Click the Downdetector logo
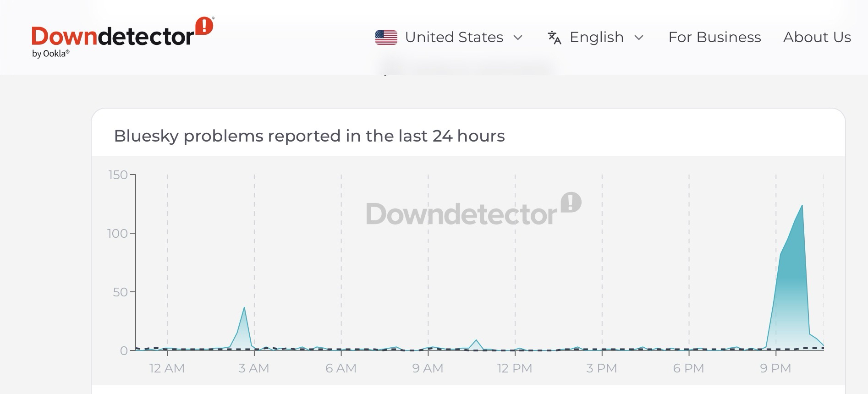The width and height of the screenshot is (868, 394). click(112, 37)
